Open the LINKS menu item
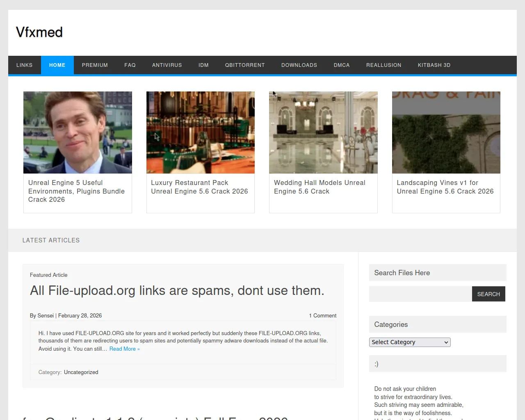Image resolution: width=525 pixels, height=420 pixels. tap(24, 65)
